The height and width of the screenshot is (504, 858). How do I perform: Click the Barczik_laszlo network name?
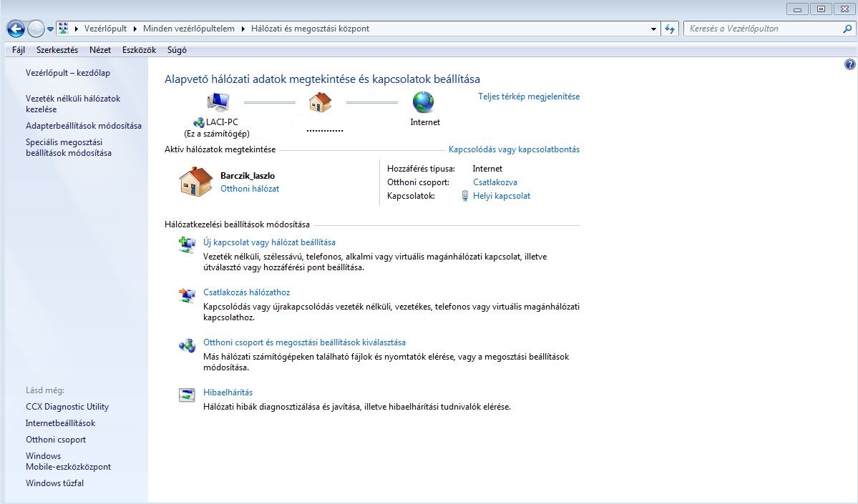click(248, 176)
